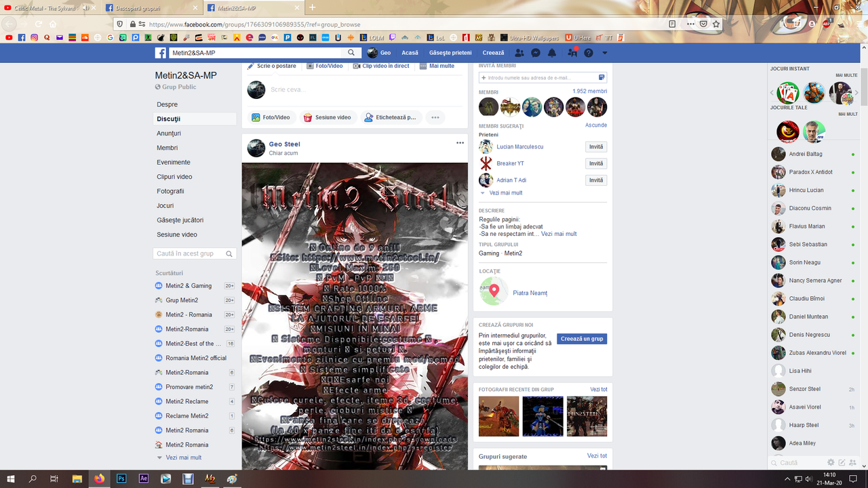This screenshot has height=488, width=868.
Task: Open the Windows notification center icon
Action: [x=854, y=479]
